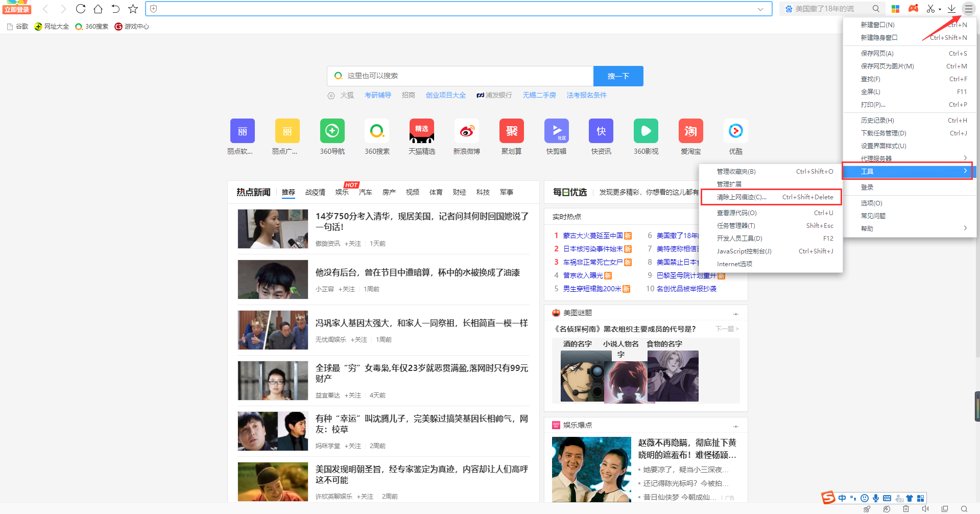Open the 快剪辑 shortcut tile

point(557,136)
